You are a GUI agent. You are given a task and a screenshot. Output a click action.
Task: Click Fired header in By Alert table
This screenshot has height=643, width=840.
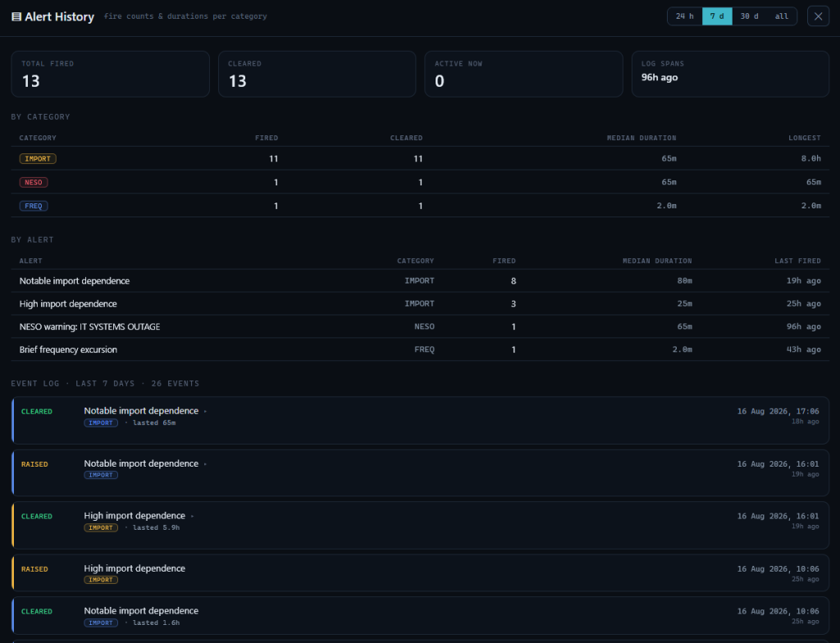[x=504, y=261]
